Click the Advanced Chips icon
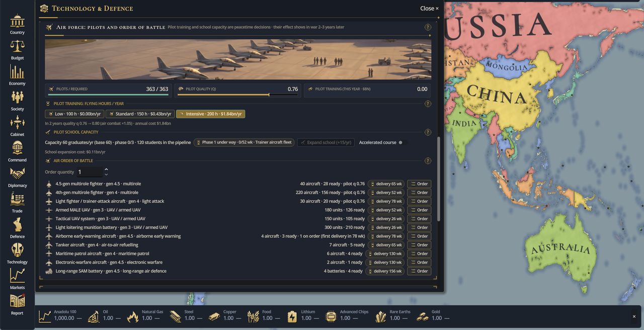The image size is (644, 330). pyautogui.click(x=331, y=316)
